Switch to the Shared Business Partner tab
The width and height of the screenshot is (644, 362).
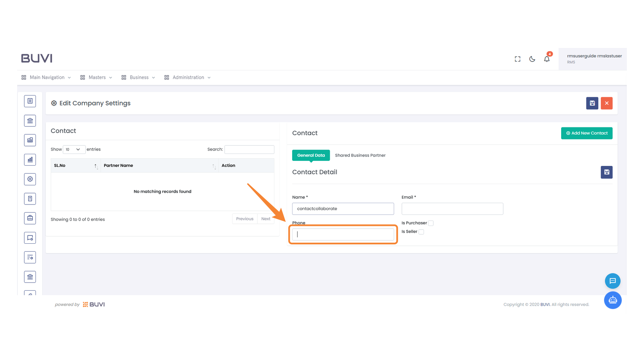[360, 155]
